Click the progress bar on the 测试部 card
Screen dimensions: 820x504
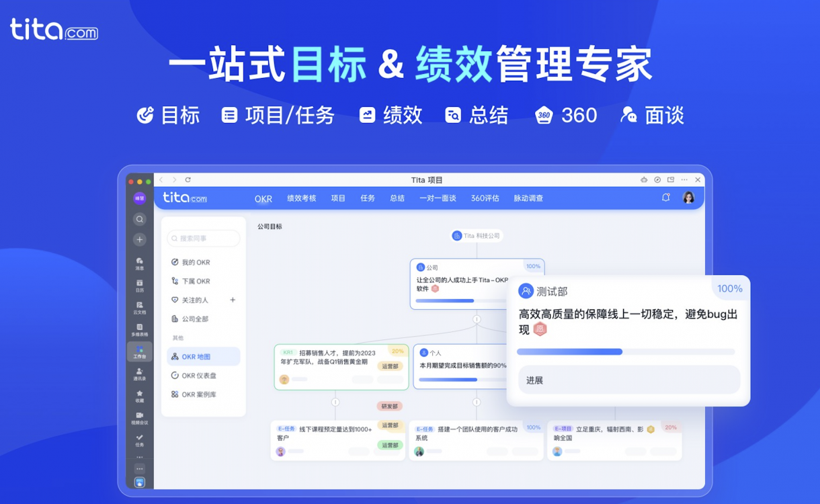(625, 351)
